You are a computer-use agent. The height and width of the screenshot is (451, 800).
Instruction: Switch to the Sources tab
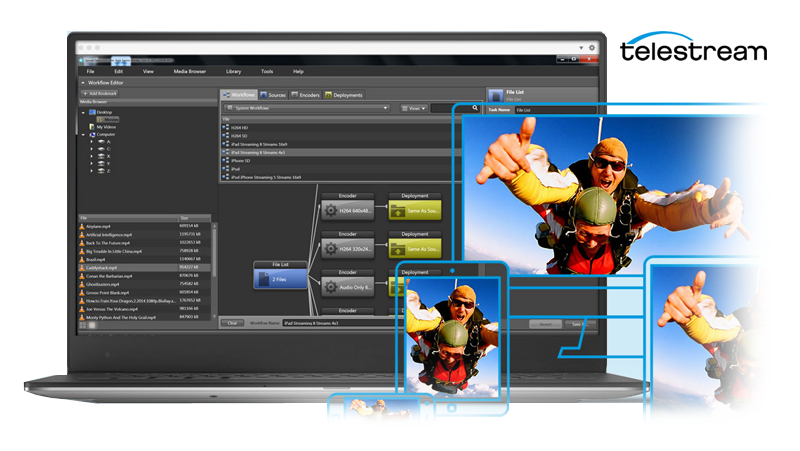coord(273,95)
